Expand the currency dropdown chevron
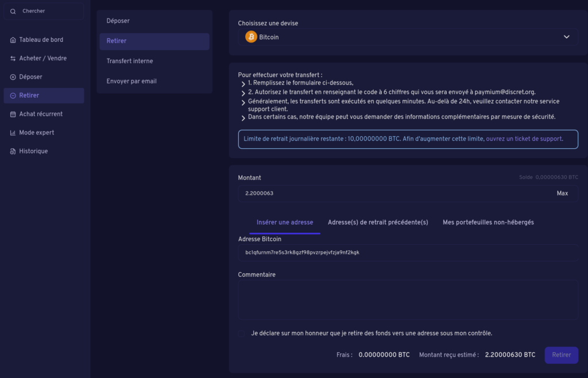Image resolution: width=588 pixels, height=378 pixels. pos(566,37)
